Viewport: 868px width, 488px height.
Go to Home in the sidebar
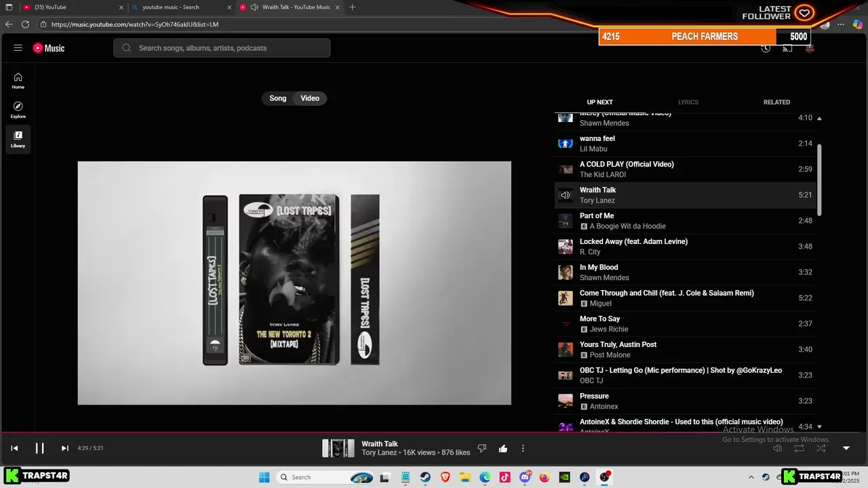click(x=18, y=81)
